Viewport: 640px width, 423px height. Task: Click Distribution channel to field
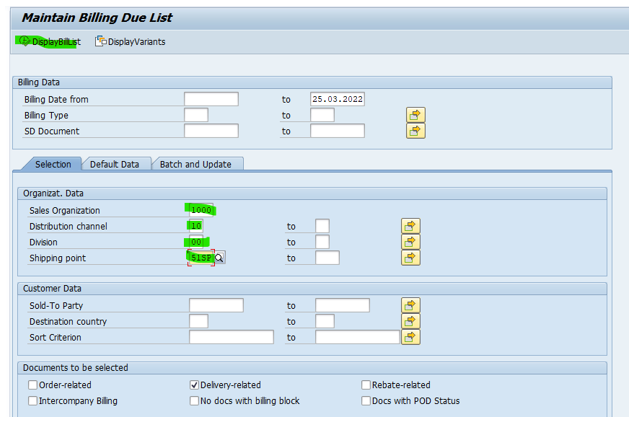point(322,226)
